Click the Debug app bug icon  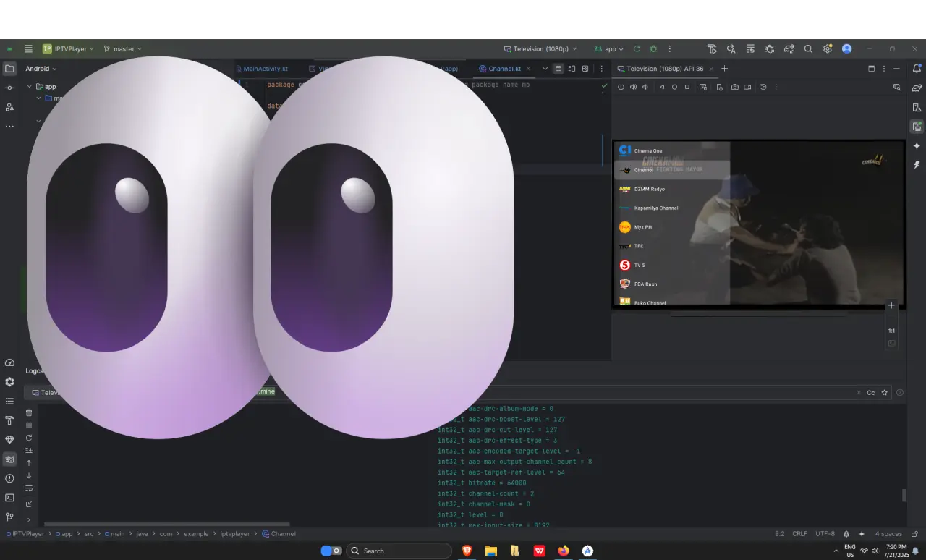[x=653, y=49]
